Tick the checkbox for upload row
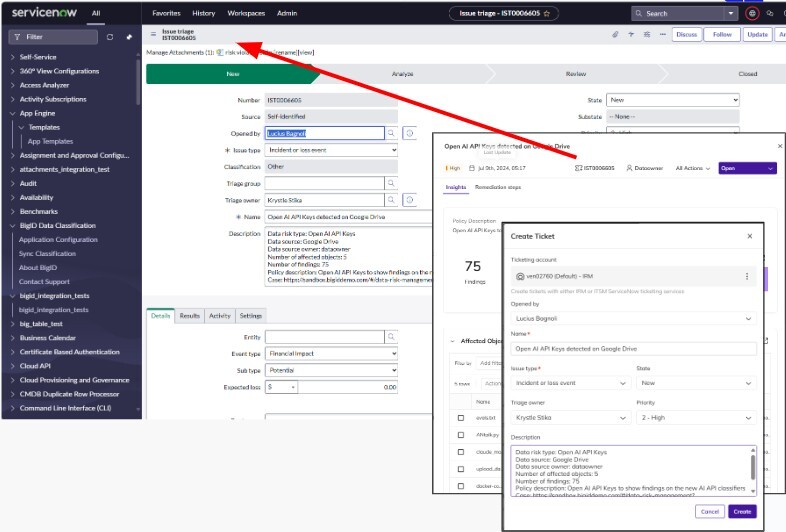Image resolution: width=786 pixels, height=532 pixels. [x=461, y=469]
